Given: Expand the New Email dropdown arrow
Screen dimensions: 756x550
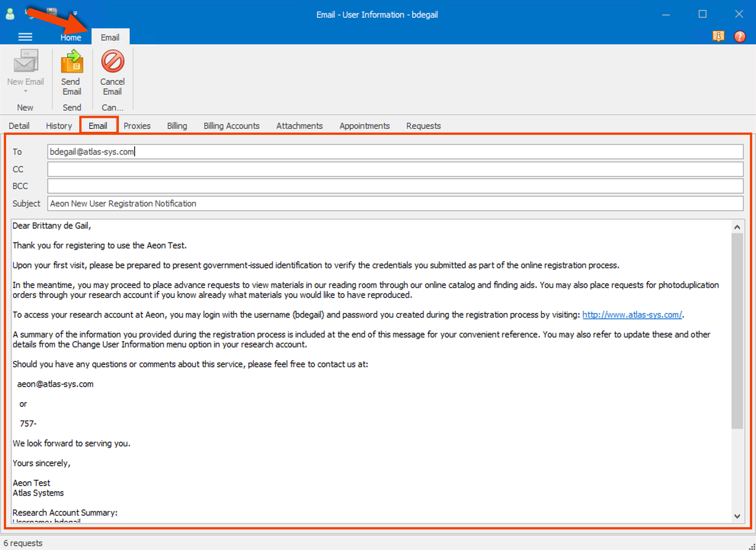Looking at the screenshot, I should (x=25, y=91).
